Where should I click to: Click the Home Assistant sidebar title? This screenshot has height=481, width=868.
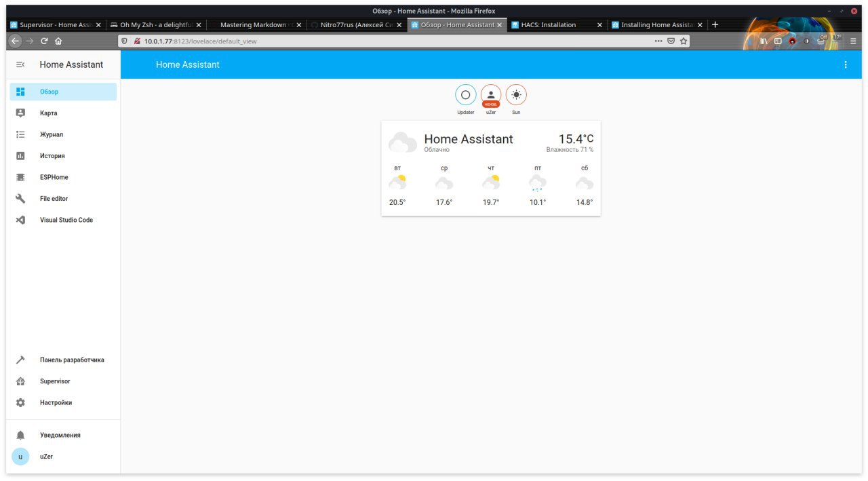click(71, 64)
